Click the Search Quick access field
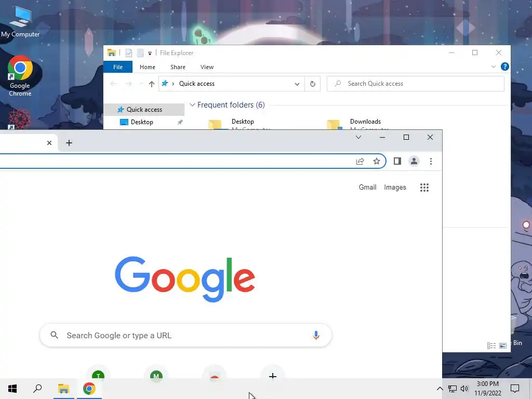The image size is (532, 399). click(x=415, y=84)
